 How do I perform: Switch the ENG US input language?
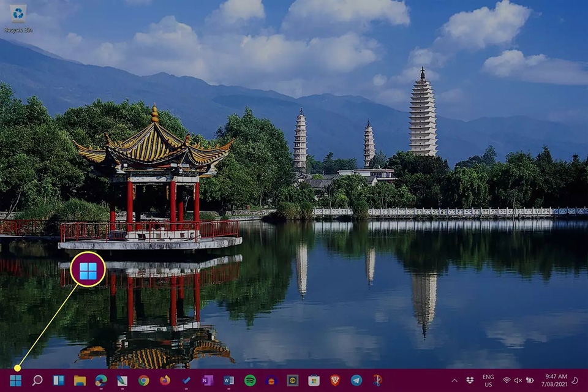[488, 381]
